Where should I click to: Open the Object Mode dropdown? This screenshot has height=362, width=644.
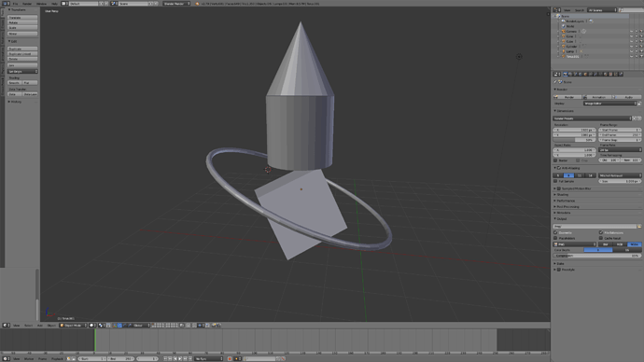(73, 326)
